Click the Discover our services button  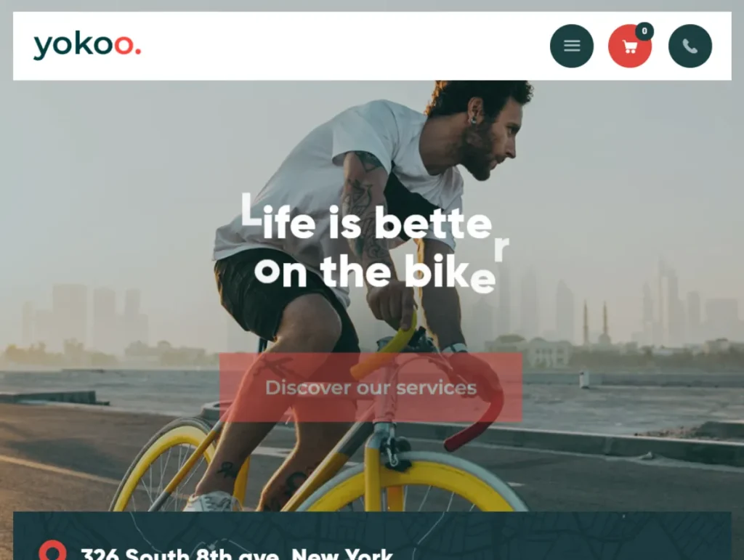click(x=371, y=387)
